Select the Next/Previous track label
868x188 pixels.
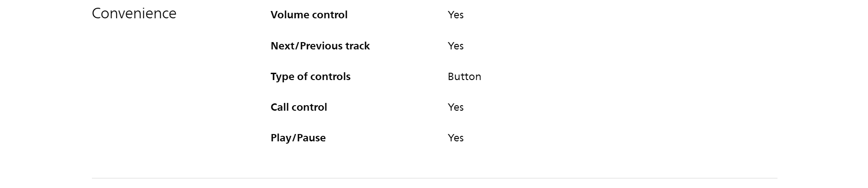click(320, 46)
